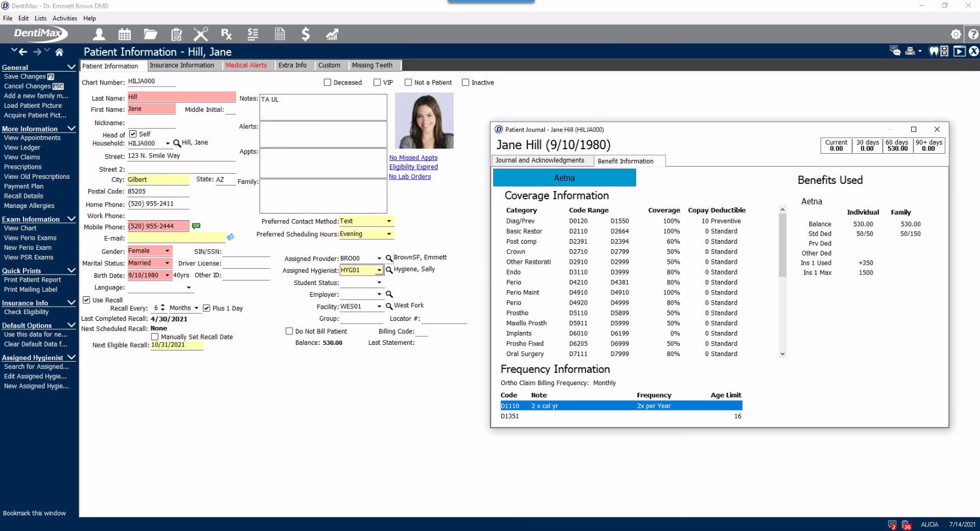The width and height of the screenshot is (980, 531).
Task: Increase Recall Every months with the stepper
Action: coord(163,305)
